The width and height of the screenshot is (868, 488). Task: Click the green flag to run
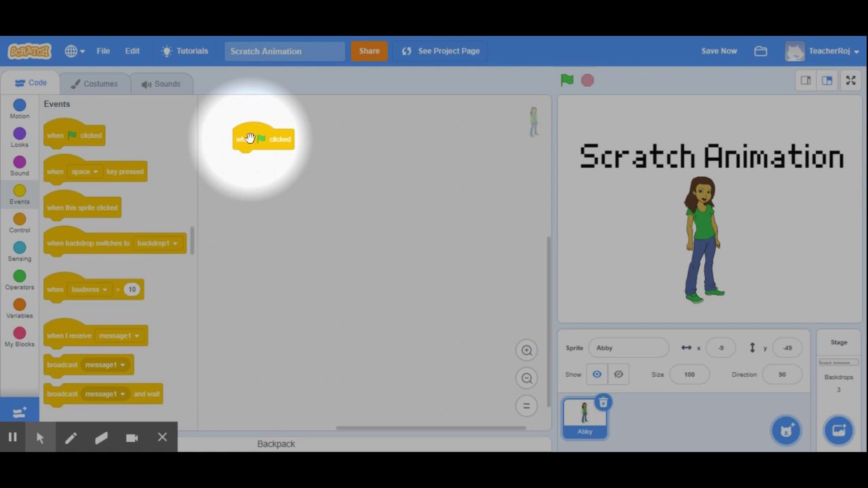(x=567, y=80)
